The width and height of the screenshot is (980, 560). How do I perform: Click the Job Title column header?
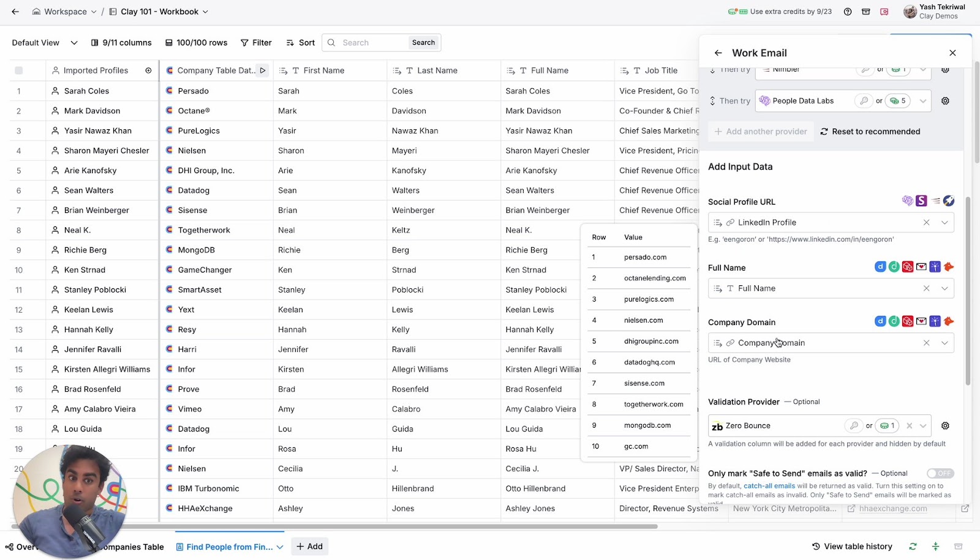coord(657,70)
